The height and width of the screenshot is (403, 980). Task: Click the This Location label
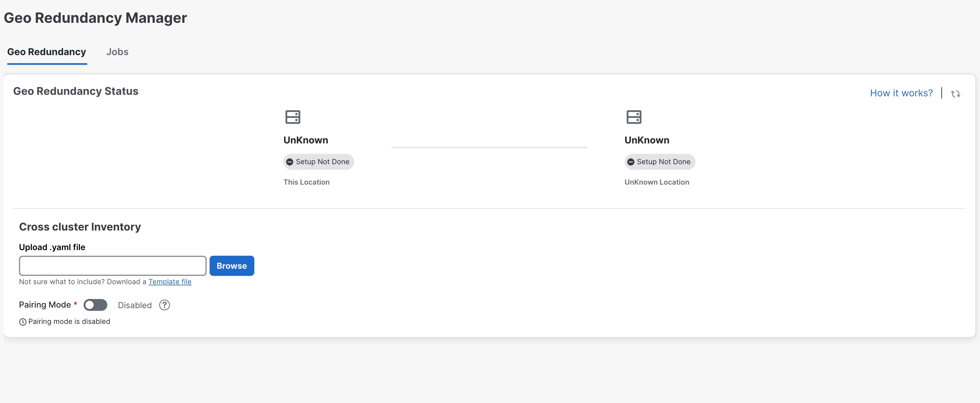(x=306, y=182)
